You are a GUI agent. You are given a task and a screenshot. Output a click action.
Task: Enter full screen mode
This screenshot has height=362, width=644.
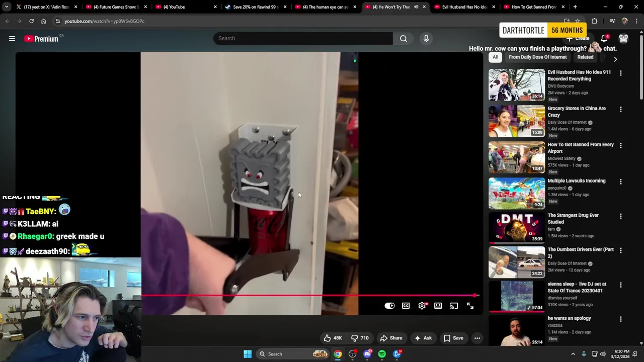coord(470,306)
